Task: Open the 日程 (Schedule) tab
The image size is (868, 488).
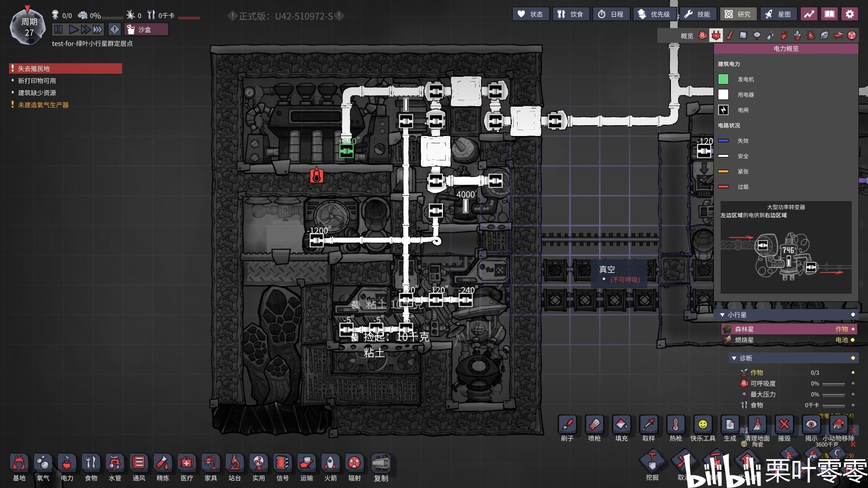Action: point(611,14)
